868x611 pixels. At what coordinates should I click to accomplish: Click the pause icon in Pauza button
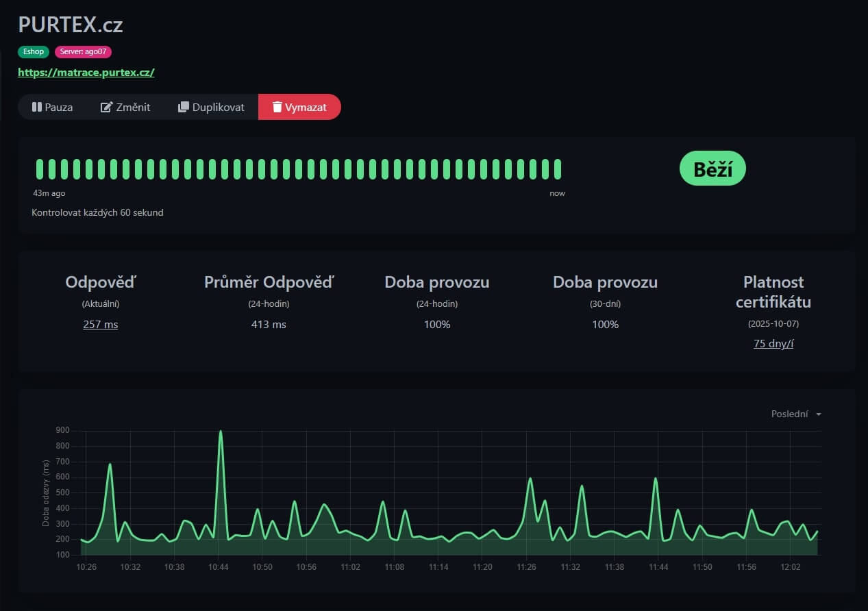[37, 107]
